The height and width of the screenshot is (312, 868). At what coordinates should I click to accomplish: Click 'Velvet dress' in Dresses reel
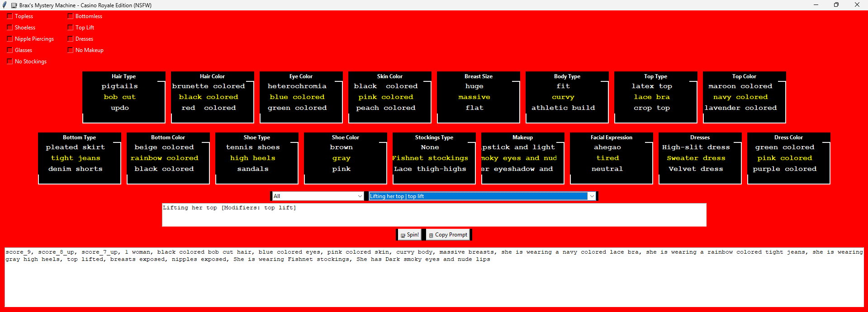[696, 169]
